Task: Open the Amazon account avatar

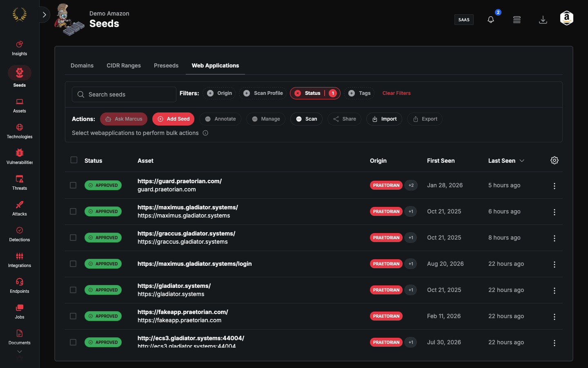Action: (x=567, y=18)
